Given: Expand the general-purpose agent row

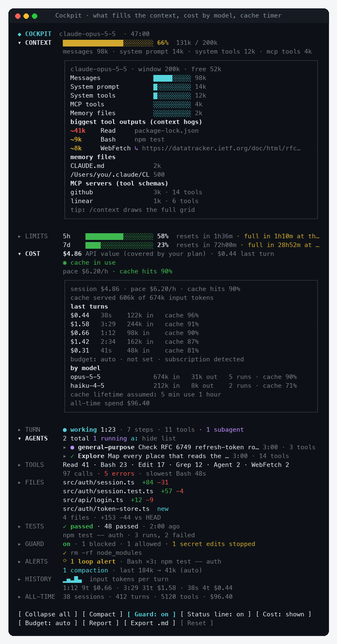Looking at the screenshot, I should pos(65,447).
